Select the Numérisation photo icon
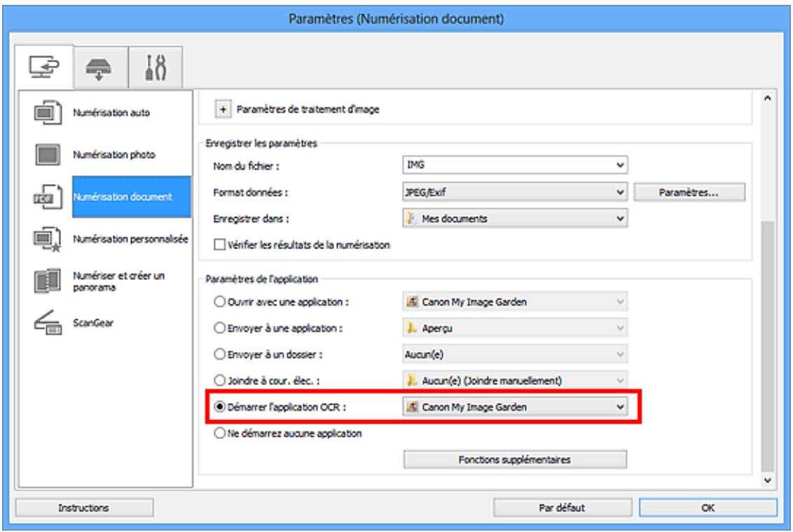This screenshot has height=532, width=793. (48, 155)
